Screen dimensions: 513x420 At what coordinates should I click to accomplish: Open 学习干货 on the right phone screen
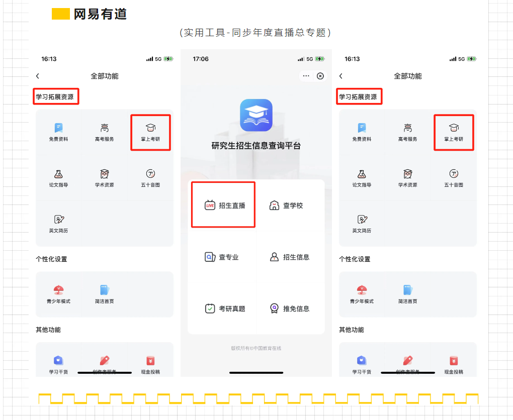coord(362,365)
